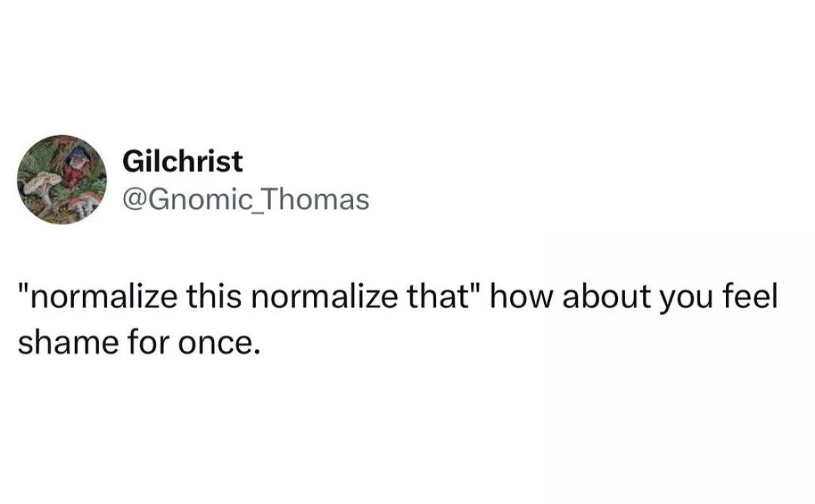Image resolution: width=815 pixels, height=504 pixels.
Task: Click the first word "normalize" in the tweet
Action: pyautogui.click(x=103, y=297)
